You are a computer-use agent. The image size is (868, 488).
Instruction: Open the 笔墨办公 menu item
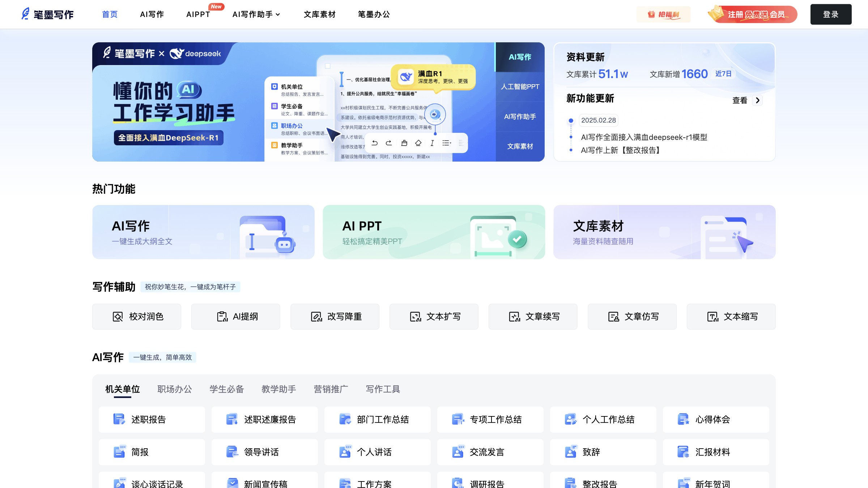click(373, 14)
